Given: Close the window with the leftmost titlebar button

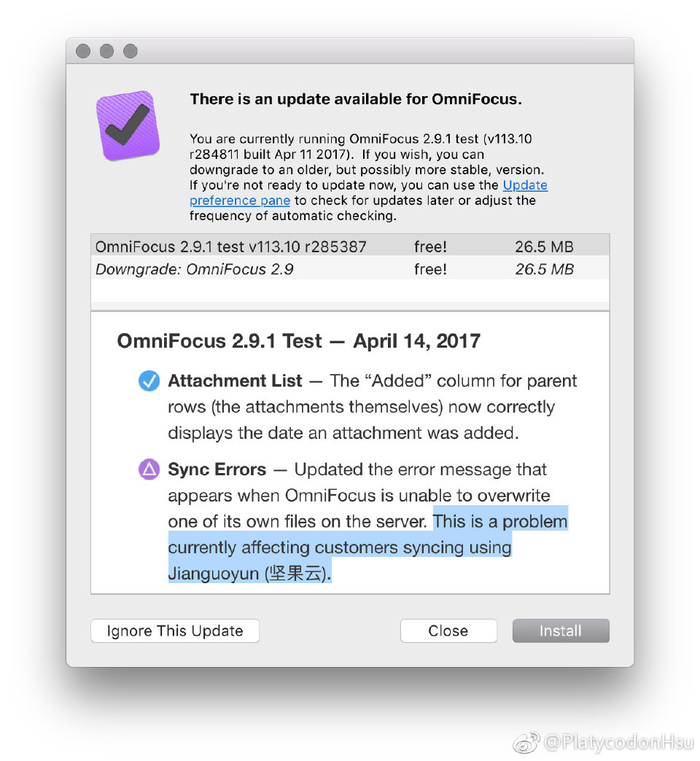Looking at the screenshot, I should coord(83,51).
